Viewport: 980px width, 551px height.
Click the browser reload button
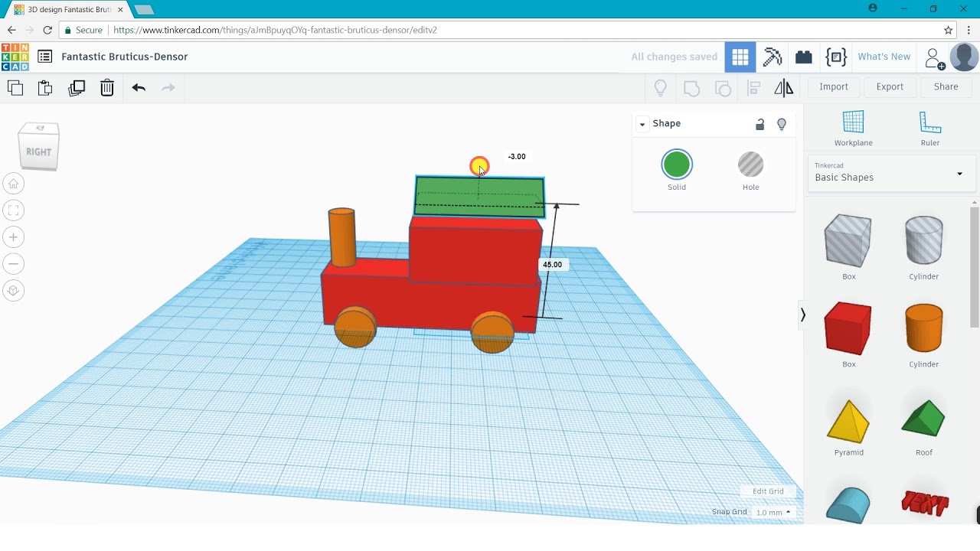(x=47, y=31)
